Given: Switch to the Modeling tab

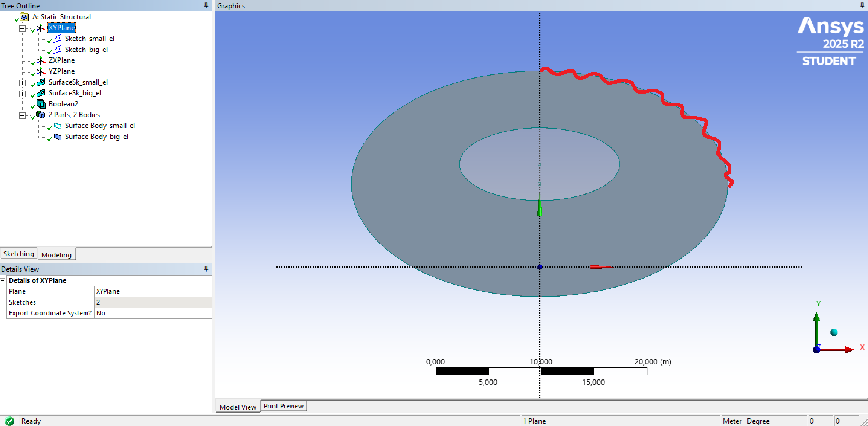Looking at the screenshot, I should coord(56,254).
